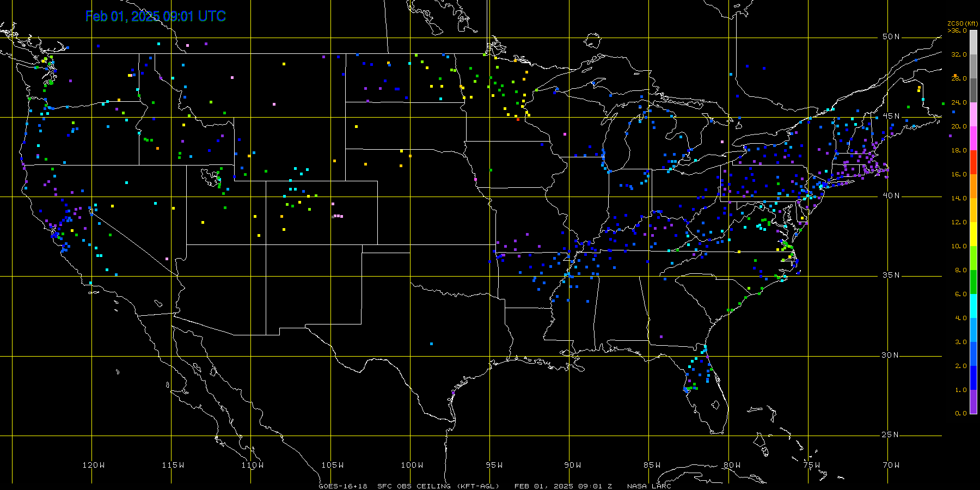980x490 pixels.
Task: Select the 24.0 legend value
Action: tap(959, 102)
